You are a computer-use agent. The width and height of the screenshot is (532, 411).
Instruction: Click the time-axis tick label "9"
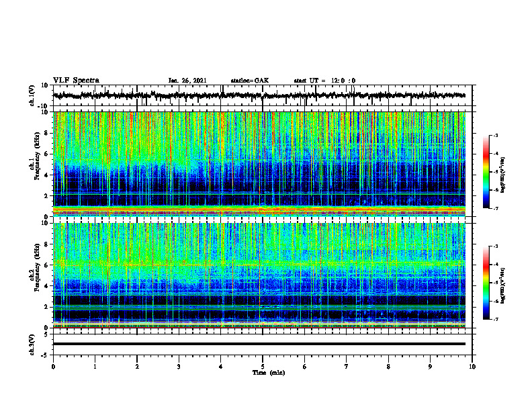[x=430, y=367]
